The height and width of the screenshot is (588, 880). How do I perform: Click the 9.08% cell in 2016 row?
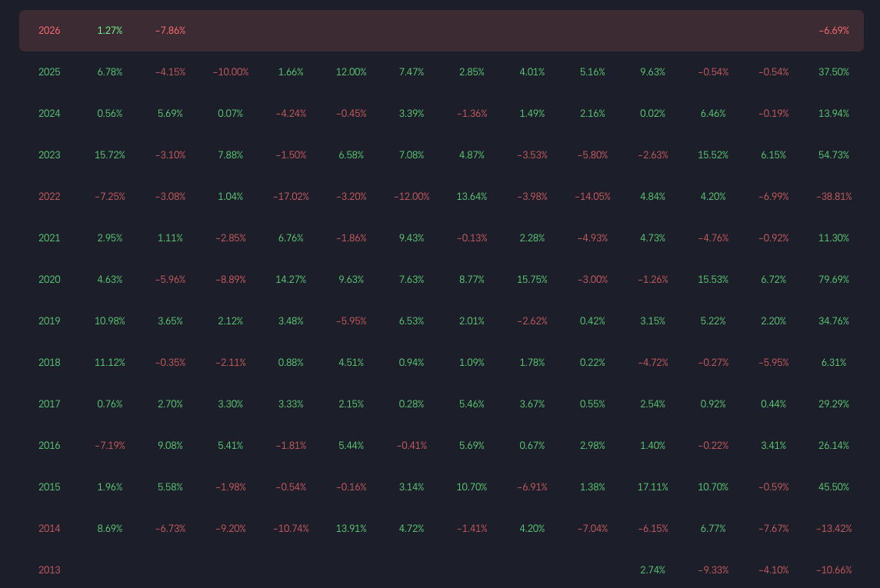[x=170, y=446]
